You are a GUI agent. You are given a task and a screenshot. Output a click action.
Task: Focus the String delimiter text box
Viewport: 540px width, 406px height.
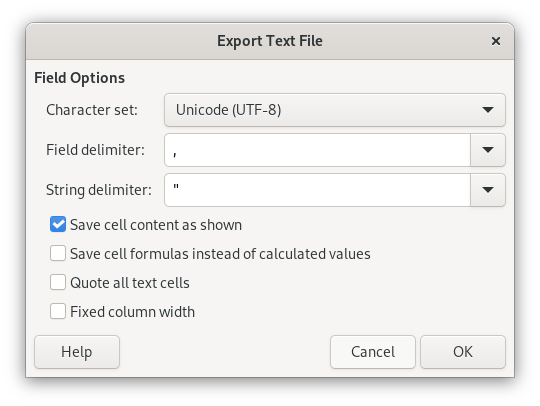[318, 190]
